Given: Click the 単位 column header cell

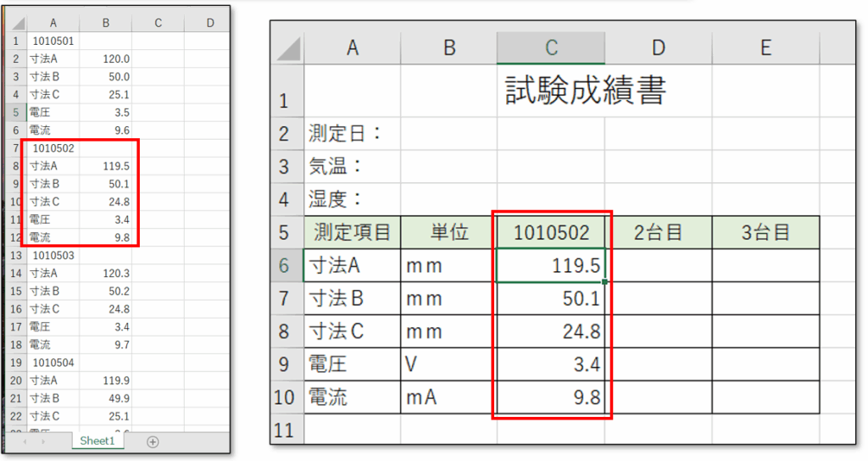Looking at the screenshot, I should tap(448, 232).
